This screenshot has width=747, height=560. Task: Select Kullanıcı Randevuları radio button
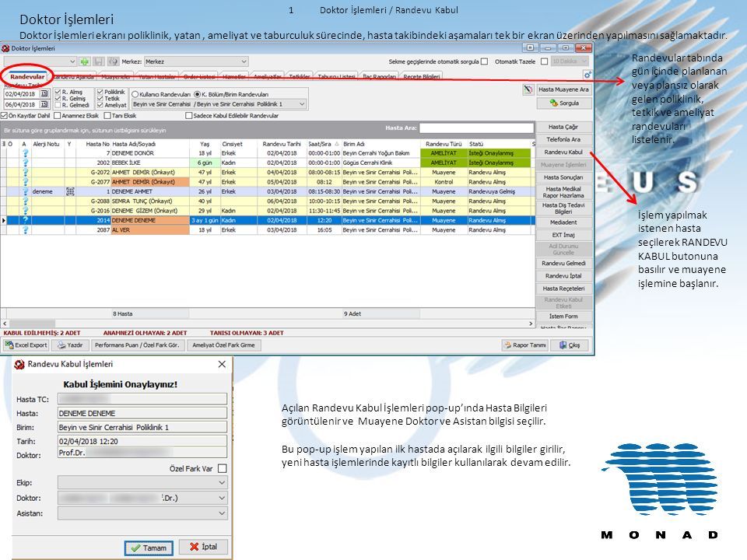(x=135, y=94)
